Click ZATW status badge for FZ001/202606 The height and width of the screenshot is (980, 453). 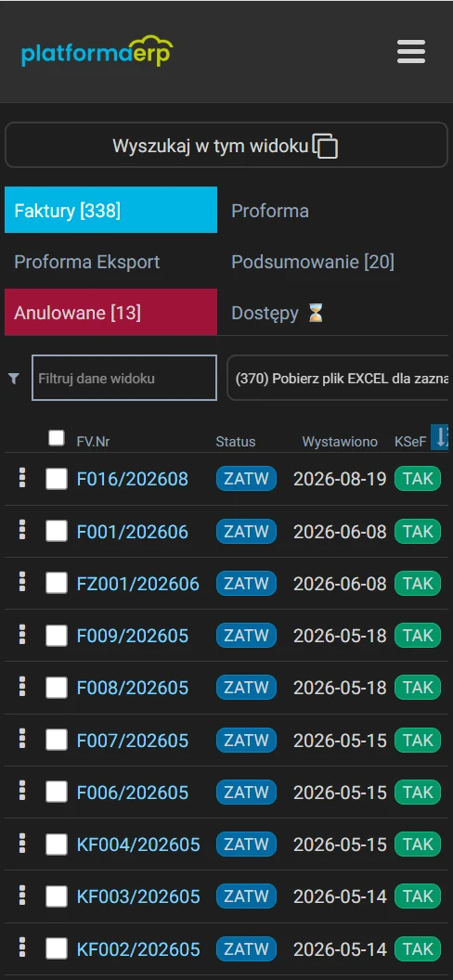point(246,583)
